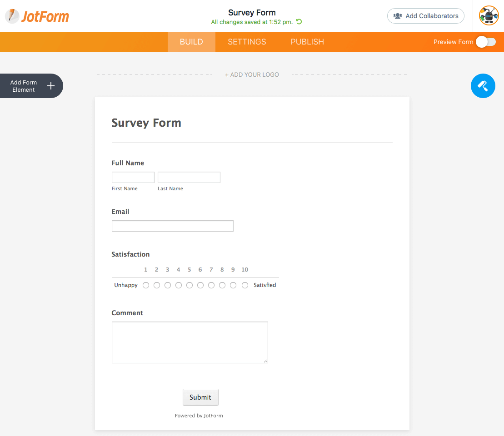Select satisfaction rating 5 radio button
The image size is (504, 436).
pos(190,285)
